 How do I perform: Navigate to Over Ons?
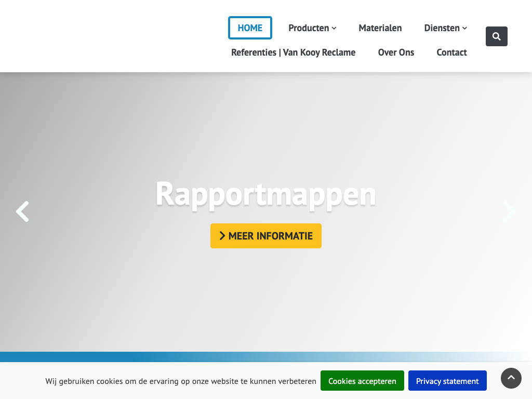396,52
